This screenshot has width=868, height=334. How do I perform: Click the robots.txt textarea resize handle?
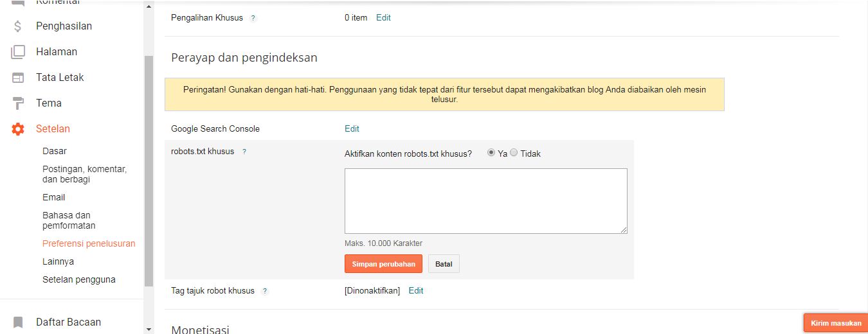(x=624, y=229)
